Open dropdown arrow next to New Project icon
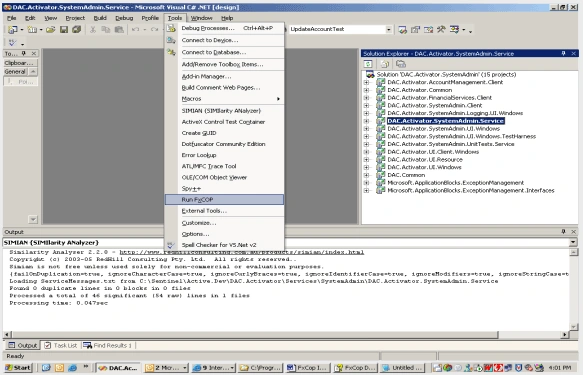 22,29
